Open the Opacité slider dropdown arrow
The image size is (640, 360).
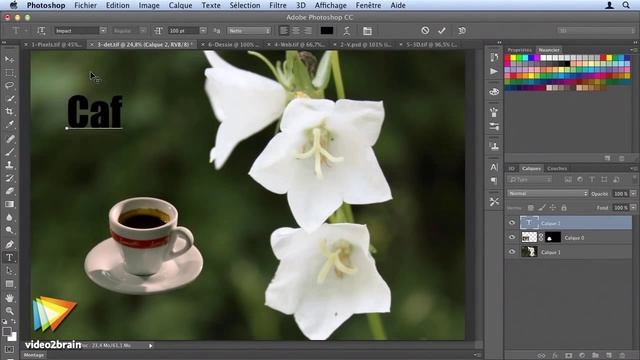[633, 193]
